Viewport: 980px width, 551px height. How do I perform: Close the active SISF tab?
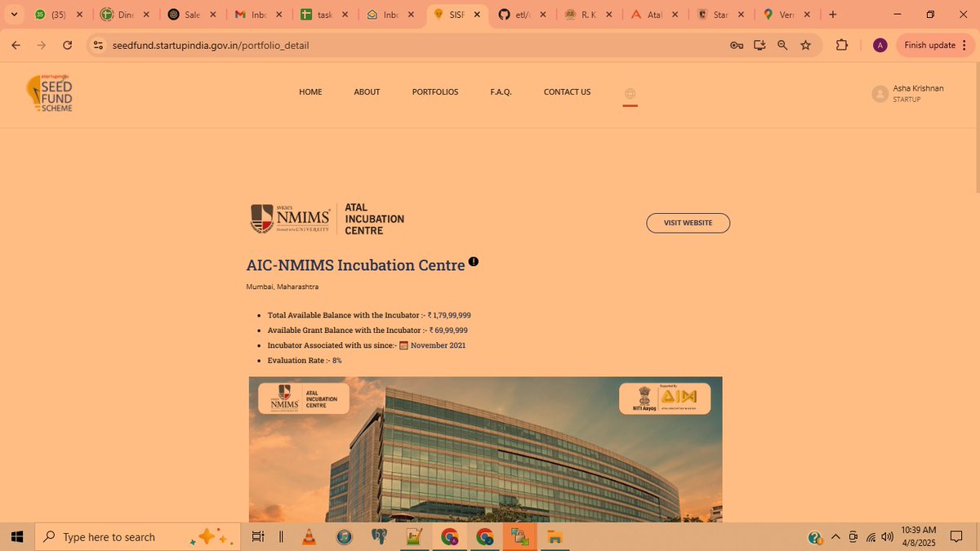[477, 15]
